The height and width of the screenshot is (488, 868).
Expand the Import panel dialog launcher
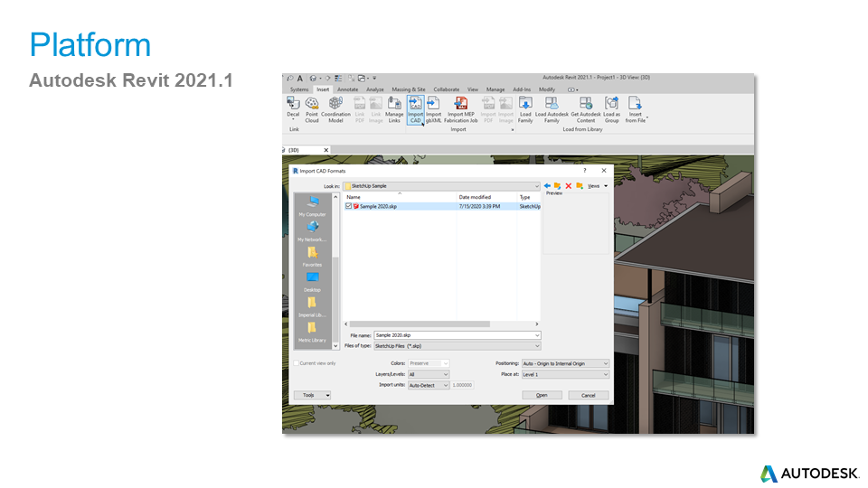point(512,129)
